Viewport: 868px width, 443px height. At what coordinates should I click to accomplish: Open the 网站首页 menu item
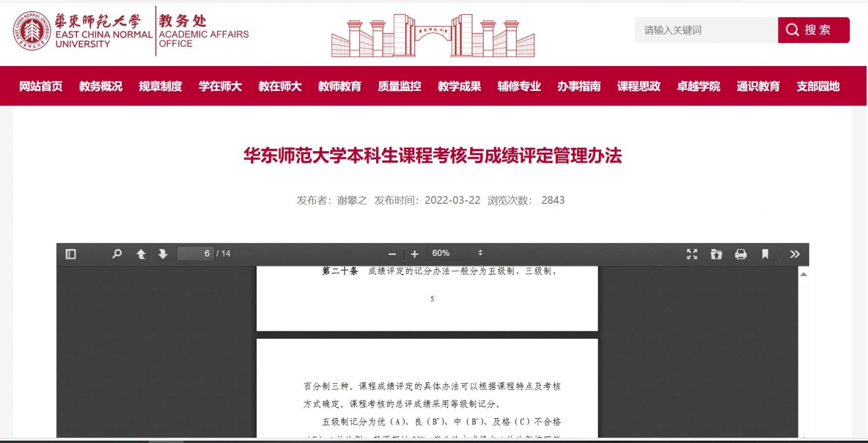point(41,86)
